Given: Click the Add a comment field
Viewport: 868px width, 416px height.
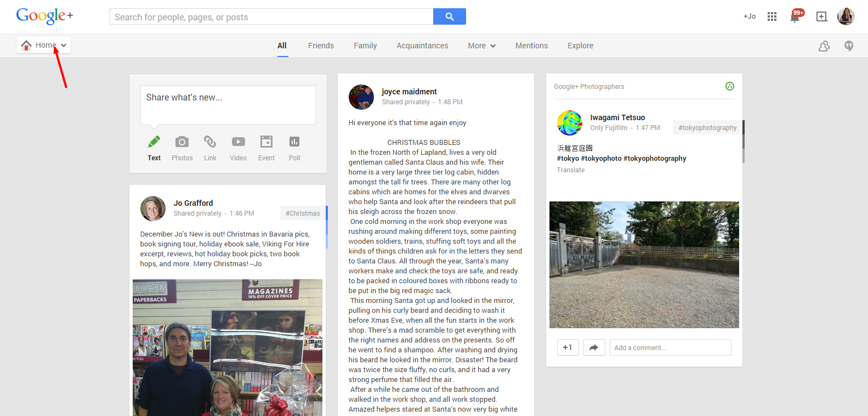Looking at the screenshot, I should 670,347.
